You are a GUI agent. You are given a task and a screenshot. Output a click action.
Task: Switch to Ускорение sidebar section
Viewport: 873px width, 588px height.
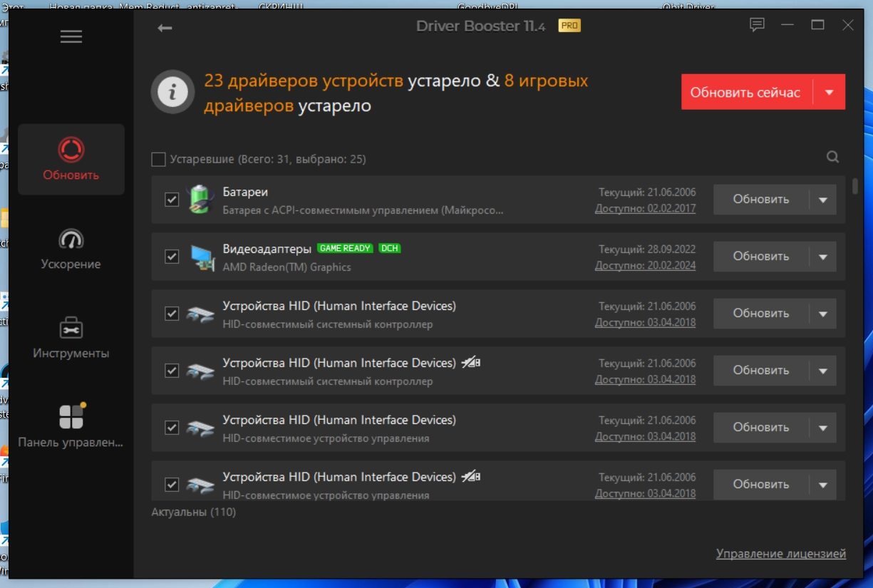71,249
